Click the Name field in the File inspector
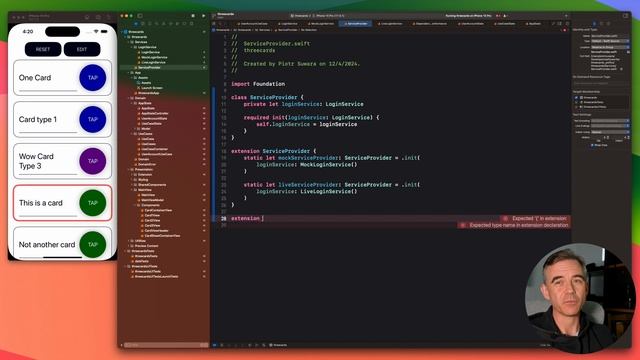This screenshot has width=640, height=360. [610, 36]
